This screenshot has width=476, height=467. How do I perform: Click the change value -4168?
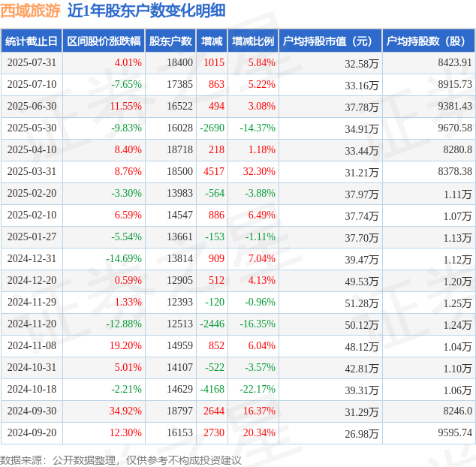coord(212,389)
